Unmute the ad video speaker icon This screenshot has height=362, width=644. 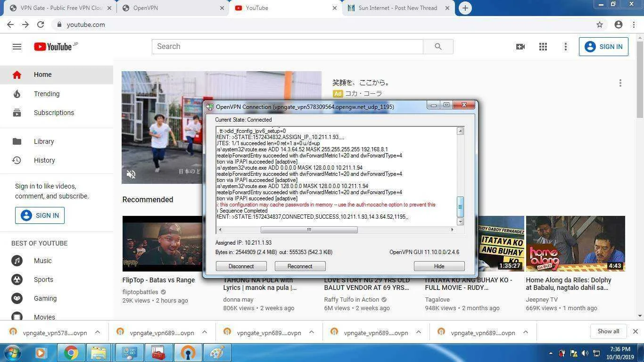131,174
